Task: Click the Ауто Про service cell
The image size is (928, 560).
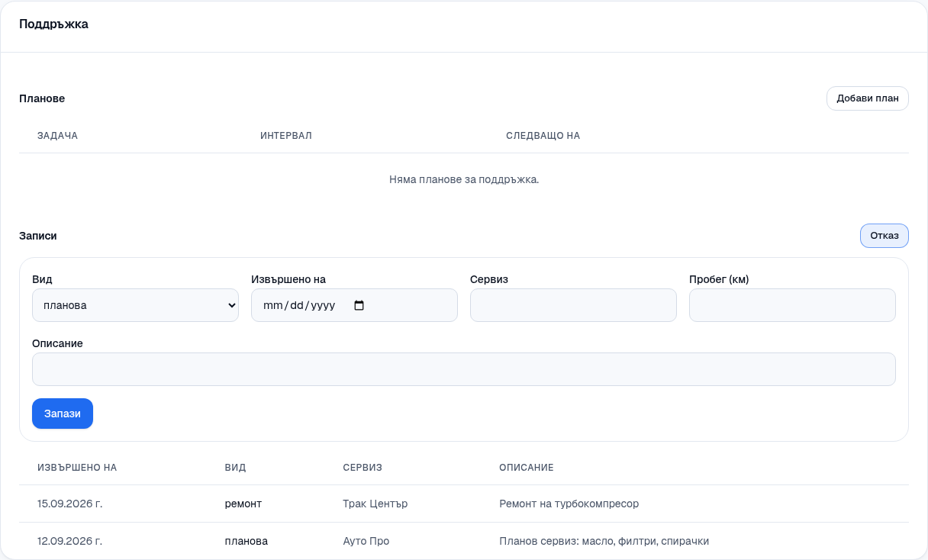Action: click(x=366, y=541)
